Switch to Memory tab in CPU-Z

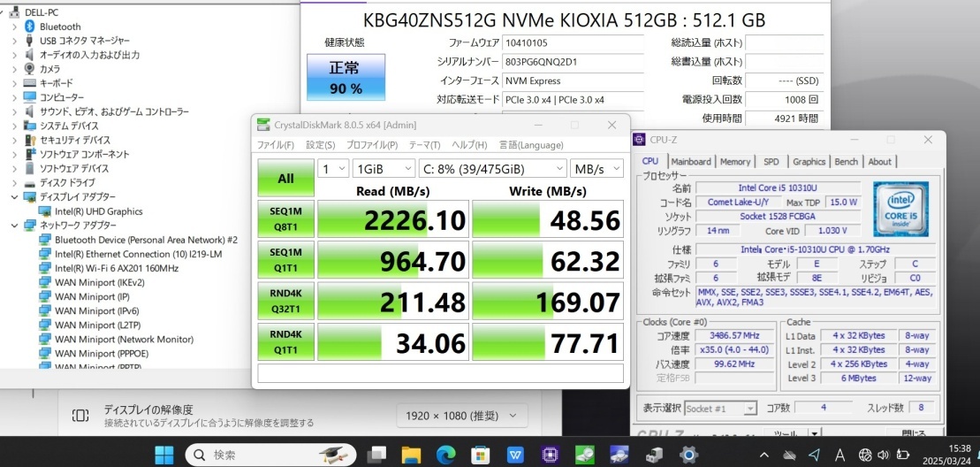pyautogui.click(x=735, y=161)
